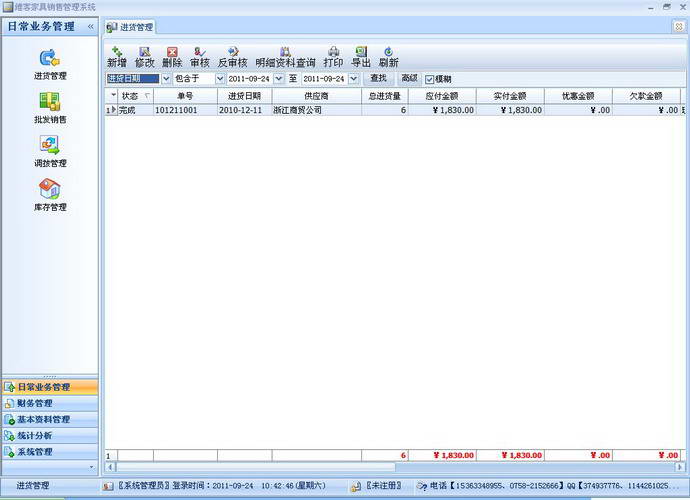The height and width of the screenshot is (500, 690).
Task: Click the horizontal scrollbar left arrow
Action: pyautogui.click(x=110, y=467)
